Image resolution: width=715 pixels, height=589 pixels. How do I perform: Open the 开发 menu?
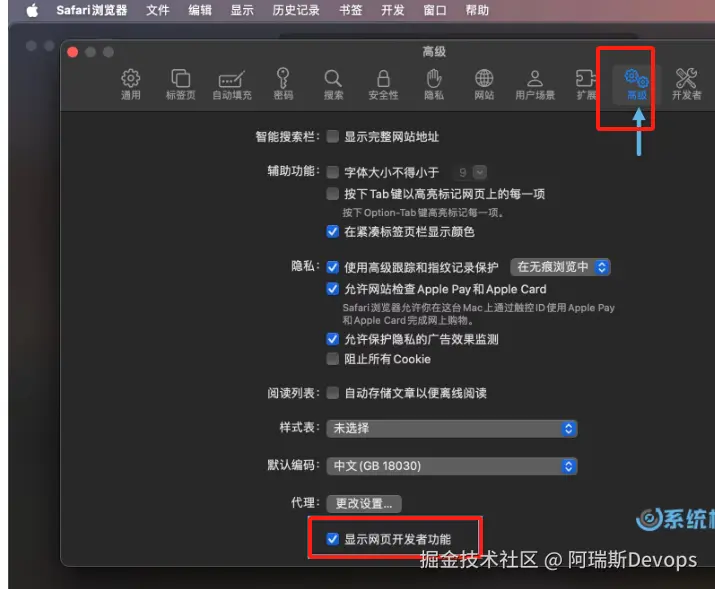click(x=393, y=10)
